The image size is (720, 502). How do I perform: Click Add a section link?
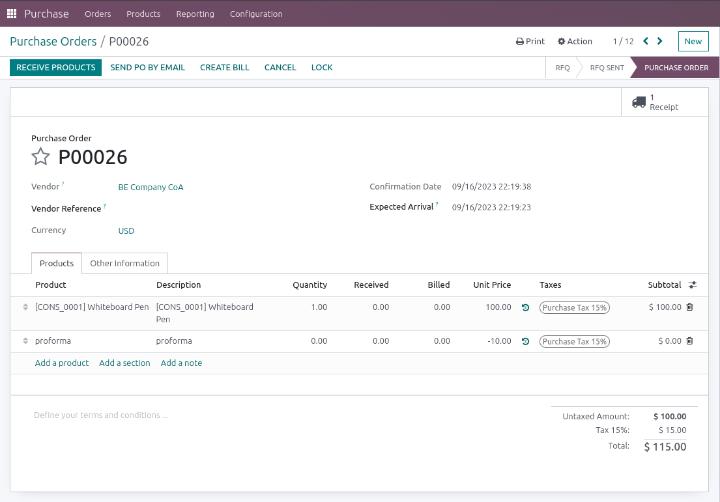coord(124,363)
